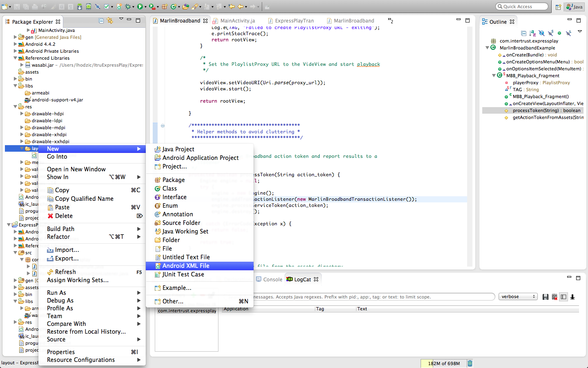Save the LogCat log to file

pos(545,297)
